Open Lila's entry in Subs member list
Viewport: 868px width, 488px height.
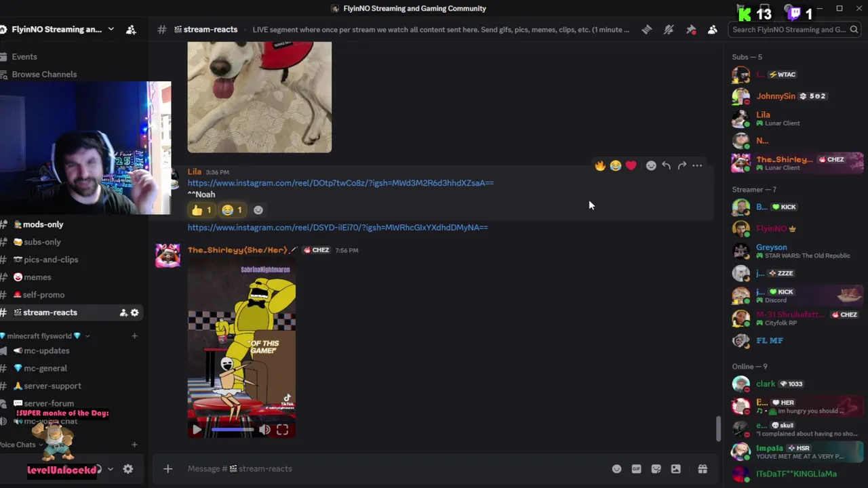point(796,119)
